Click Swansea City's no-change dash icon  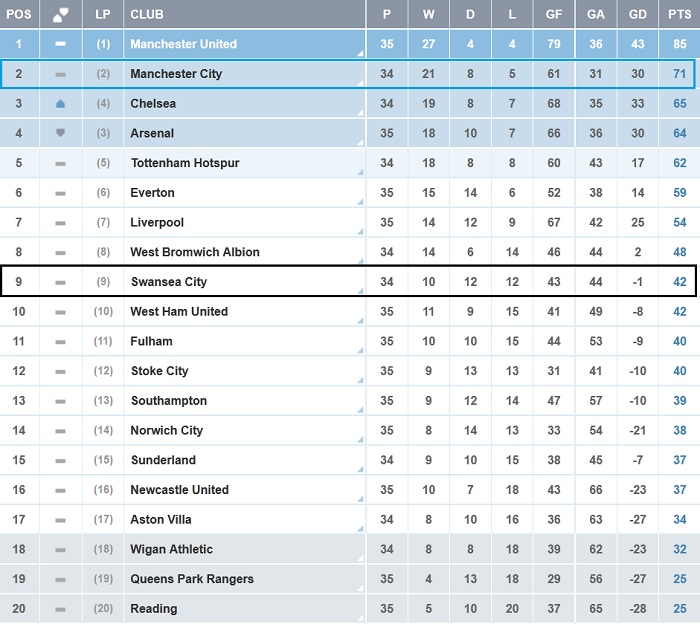60,282
